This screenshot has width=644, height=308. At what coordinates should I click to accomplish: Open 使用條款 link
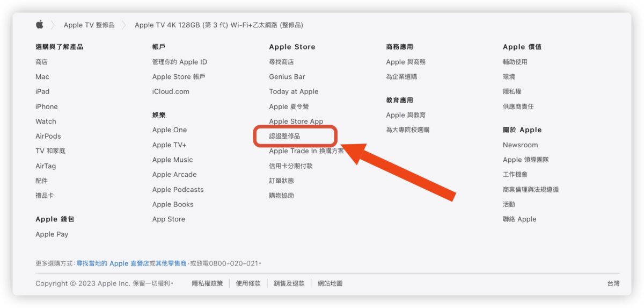(x=248, y=283)
